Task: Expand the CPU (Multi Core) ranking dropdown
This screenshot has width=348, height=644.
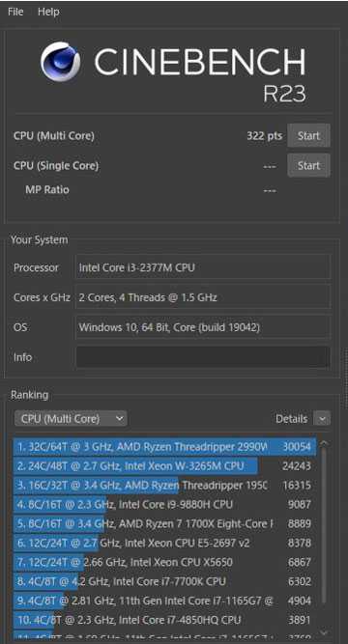Action: 71,418
